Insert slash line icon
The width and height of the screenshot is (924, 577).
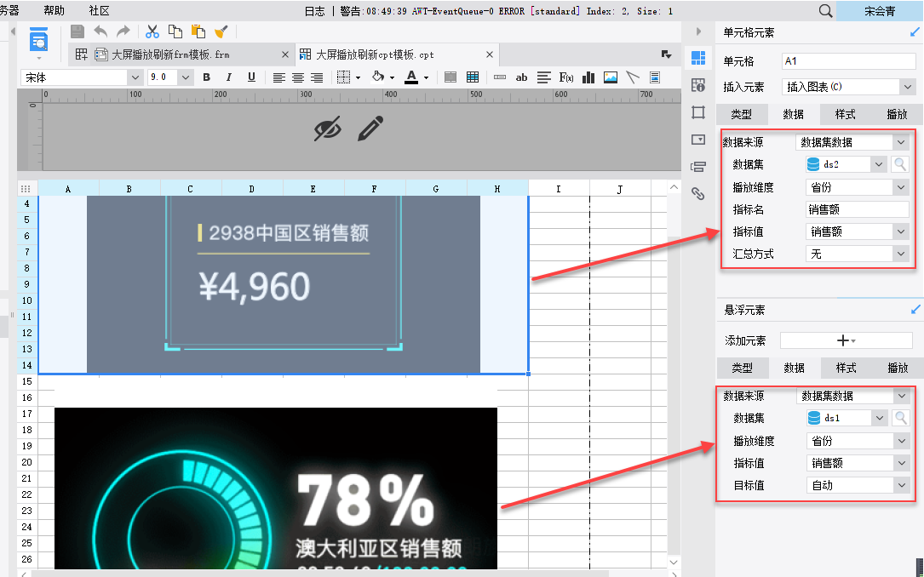click(632, 77)
